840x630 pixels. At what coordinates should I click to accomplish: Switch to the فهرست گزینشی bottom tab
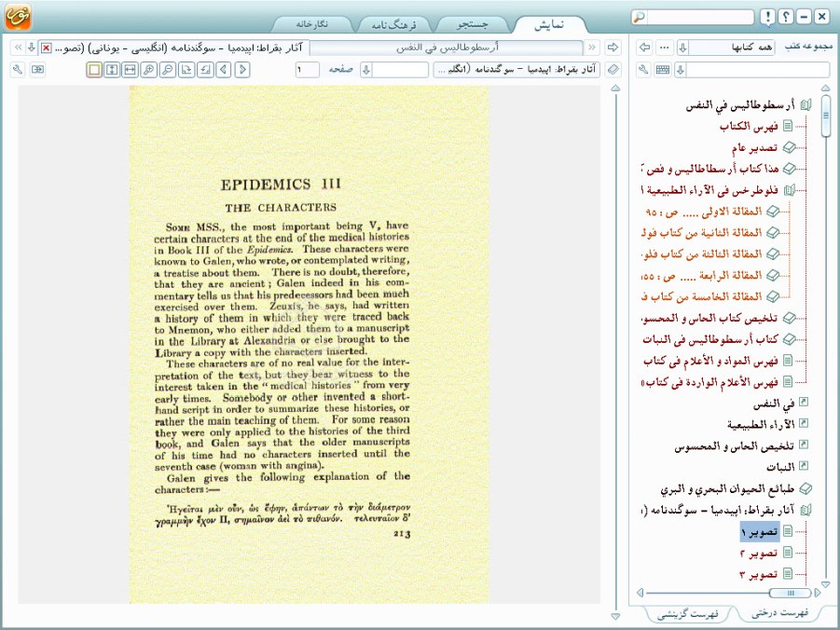point(688,614)
